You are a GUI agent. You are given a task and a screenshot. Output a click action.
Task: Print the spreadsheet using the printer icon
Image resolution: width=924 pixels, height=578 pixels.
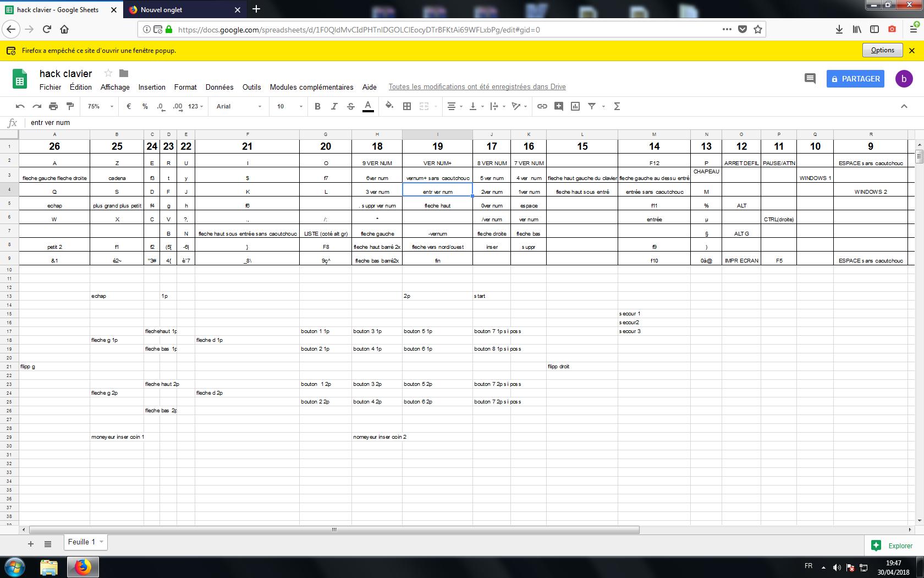click(53, 106)
